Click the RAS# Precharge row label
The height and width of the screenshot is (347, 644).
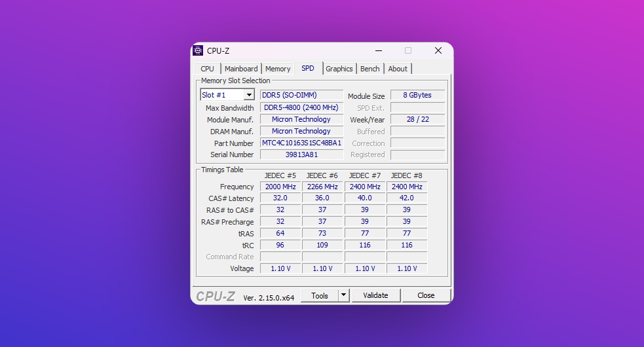tap(227, 222)
